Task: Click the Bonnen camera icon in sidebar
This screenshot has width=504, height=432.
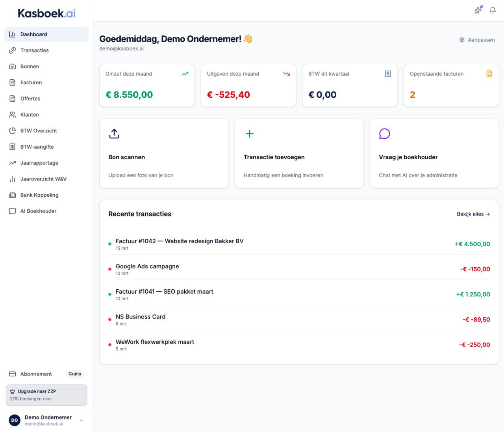Action: [13, 67]
